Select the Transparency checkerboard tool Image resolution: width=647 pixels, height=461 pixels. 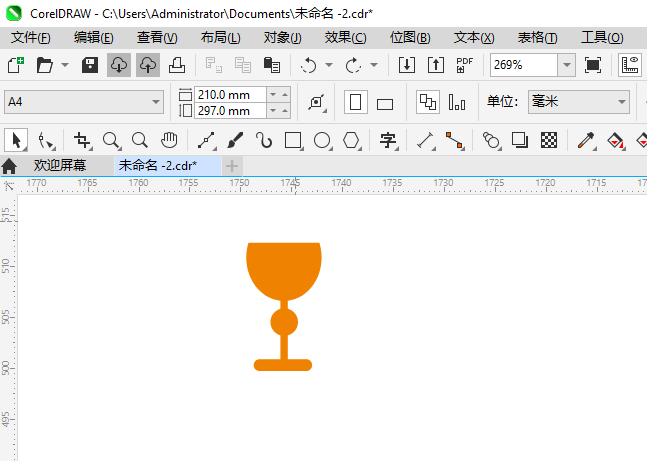coord(549,140)
